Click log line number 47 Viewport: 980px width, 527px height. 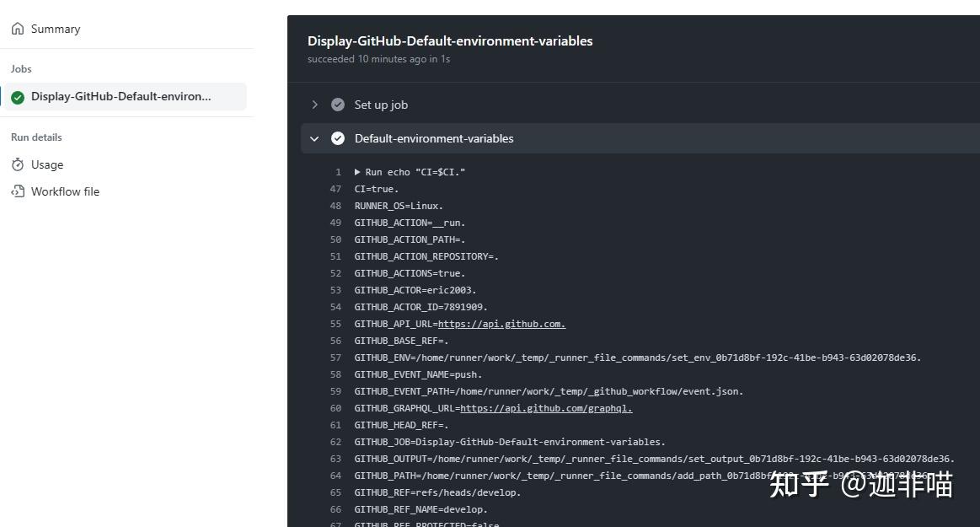(x=335, y=189)
